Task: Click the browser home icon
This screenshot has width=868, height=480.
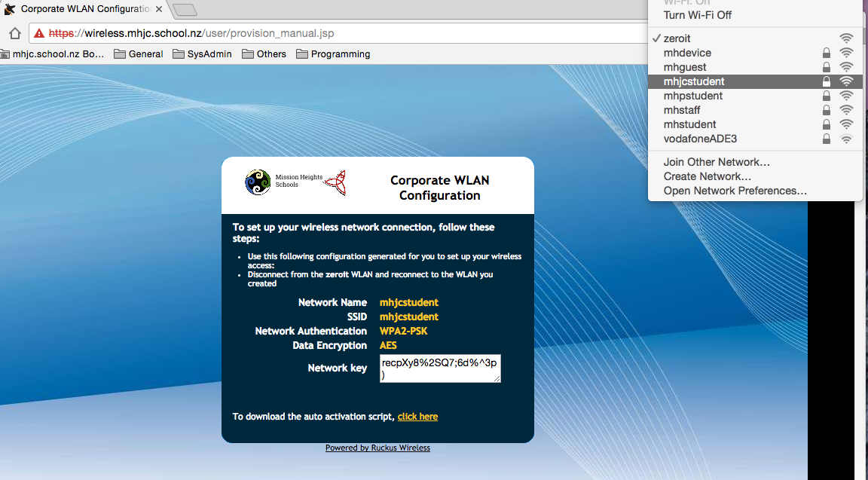Action: (14, 33)
